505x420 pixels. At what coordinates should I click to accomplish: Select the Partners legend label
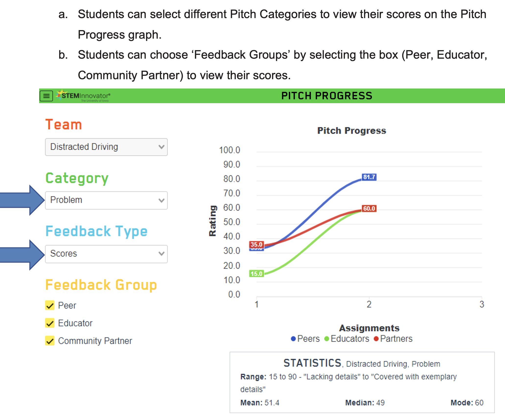[x=396, y=339]
